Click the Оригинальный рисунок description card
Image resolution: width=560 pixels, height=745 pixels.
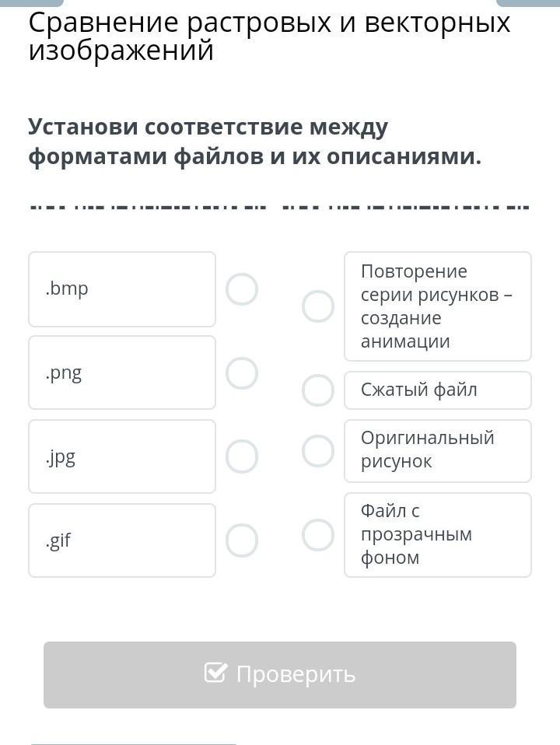coord(437,450)
